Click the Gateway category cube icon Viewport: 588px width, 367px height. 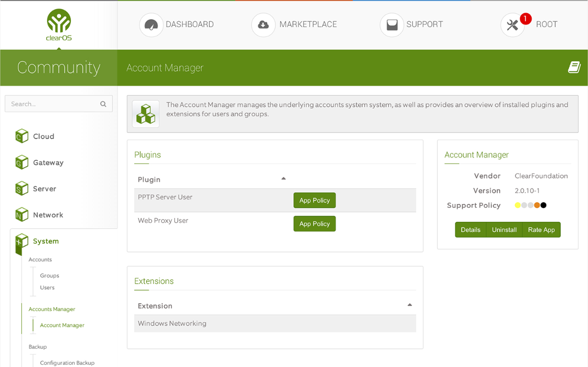point(22,162)
